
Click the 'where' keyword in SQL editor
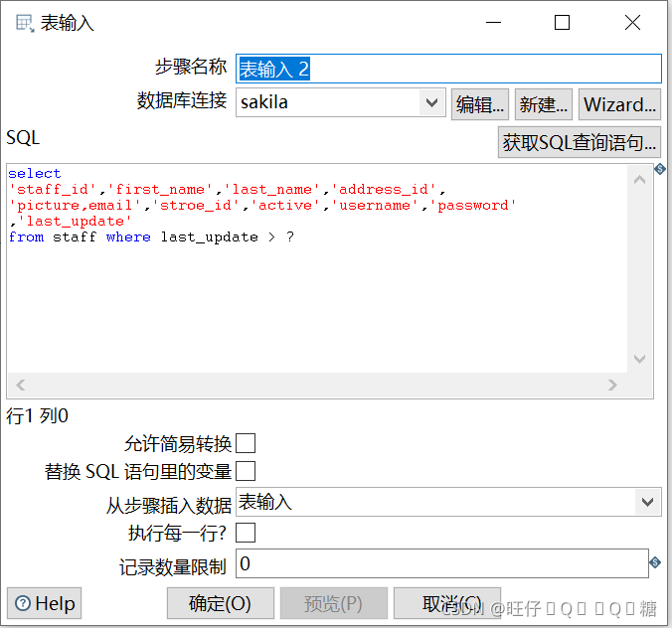[x=128, y=236]
